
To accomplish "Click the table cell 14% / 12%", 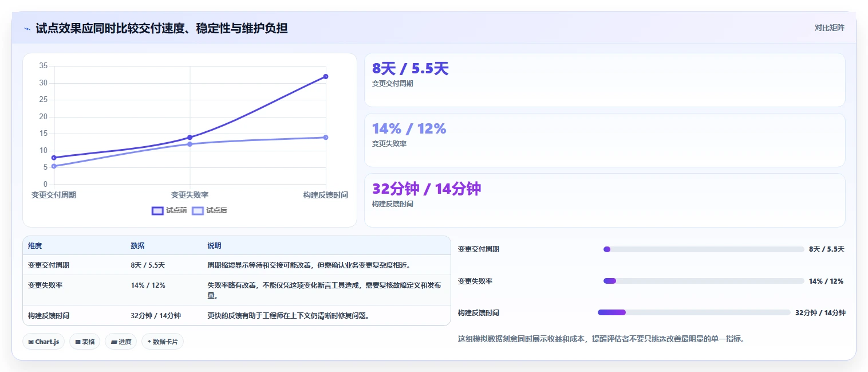I will click(148, 285).
